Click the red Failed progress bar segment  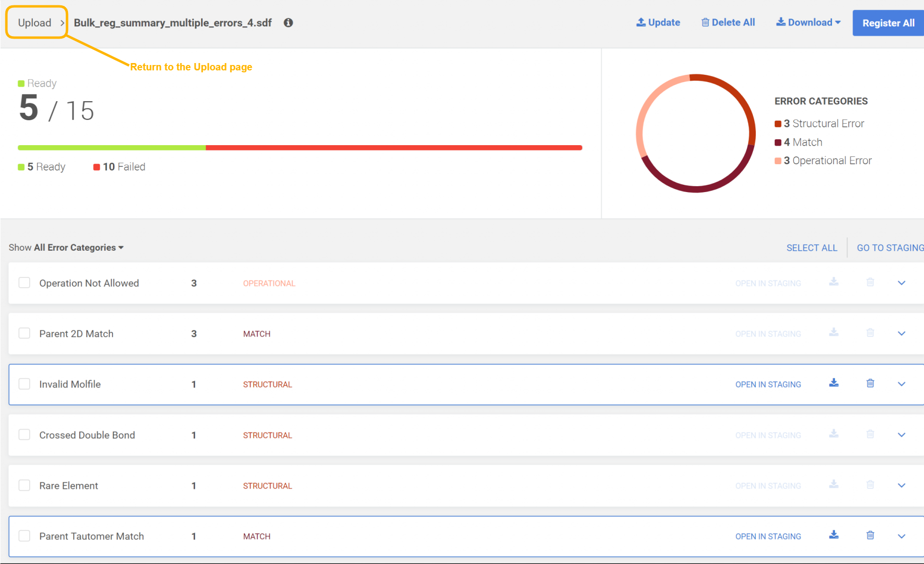tap(393, 148)
